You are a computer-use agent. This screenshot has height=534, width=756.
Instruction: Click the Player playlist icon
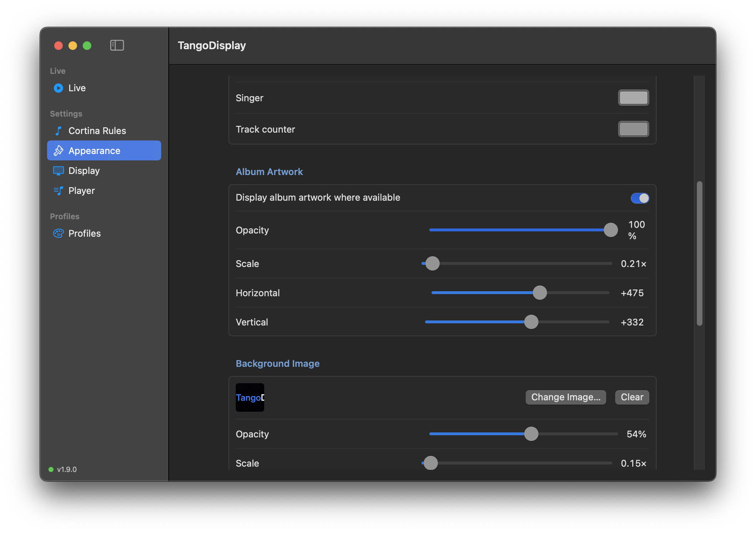click(58, 191)
